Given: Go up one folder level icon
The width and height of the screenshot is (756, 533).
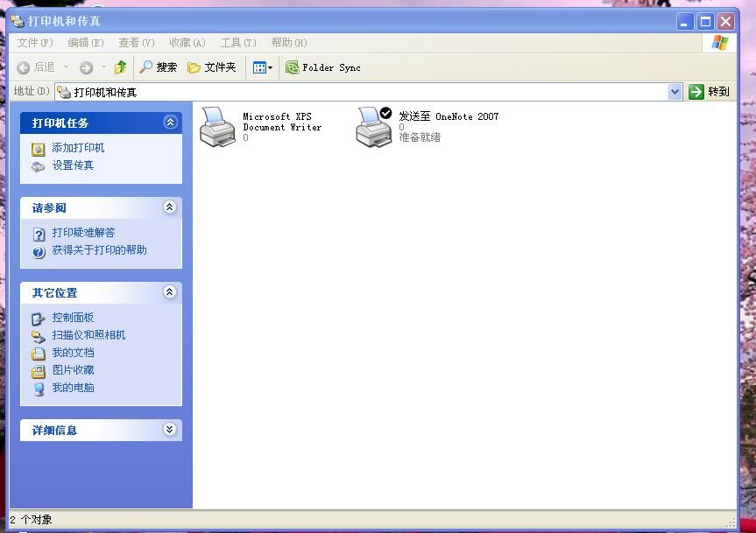Looking at the screenshot, I should [x=121, y=67].
